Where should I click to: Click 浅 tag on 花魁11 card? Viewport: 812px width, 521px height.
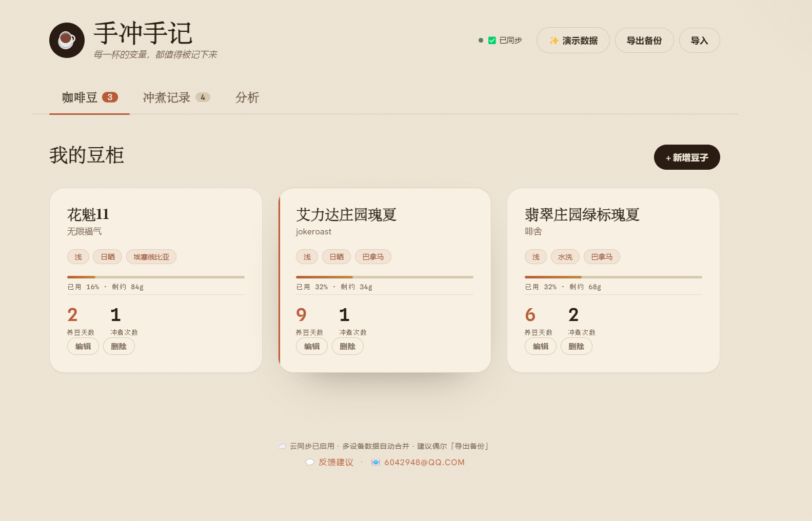(x=78, y=256)
